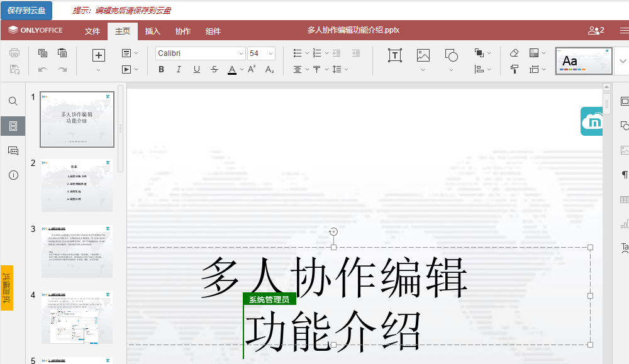Click the print icon
Screen dimensions: 629x364
coord(14,53)
